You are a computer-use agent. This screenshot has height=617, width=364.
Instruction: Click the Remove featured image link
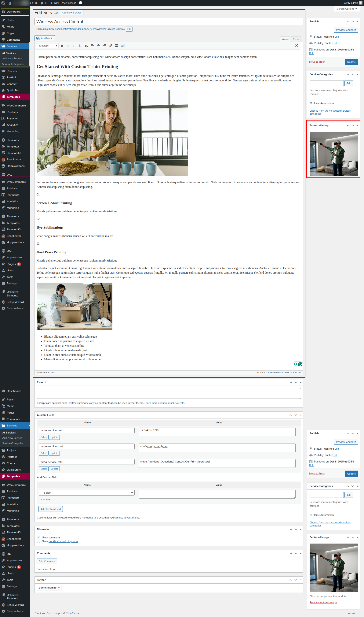[x=323, y=603]
